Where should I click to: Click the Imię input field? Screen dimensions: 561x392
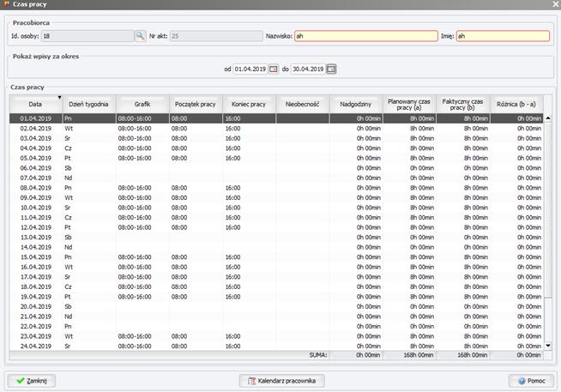coord(503,36)
